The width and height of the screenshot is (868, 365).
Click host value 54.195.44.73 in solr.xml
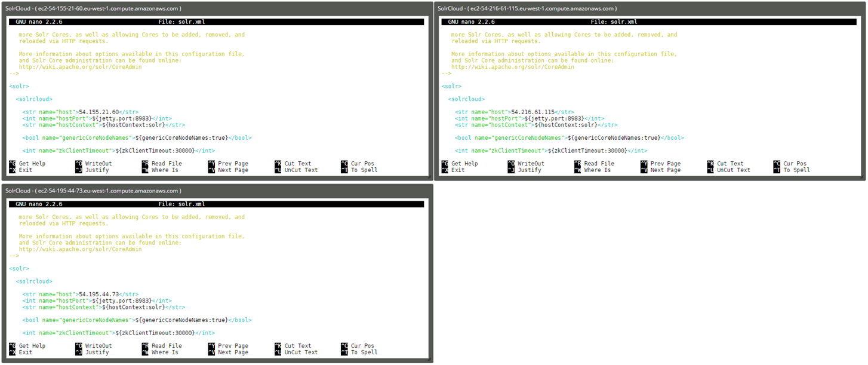(99, 294)
